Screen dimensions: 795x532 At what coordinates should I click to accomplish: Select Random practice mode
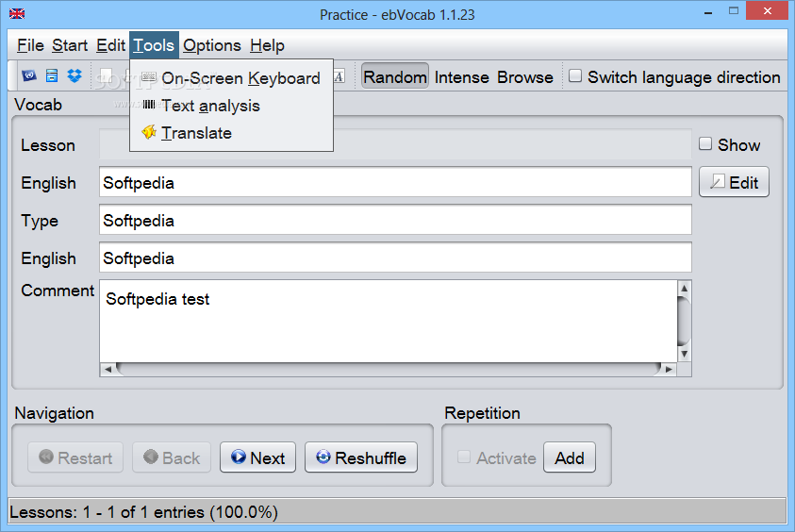pos(395,77)
